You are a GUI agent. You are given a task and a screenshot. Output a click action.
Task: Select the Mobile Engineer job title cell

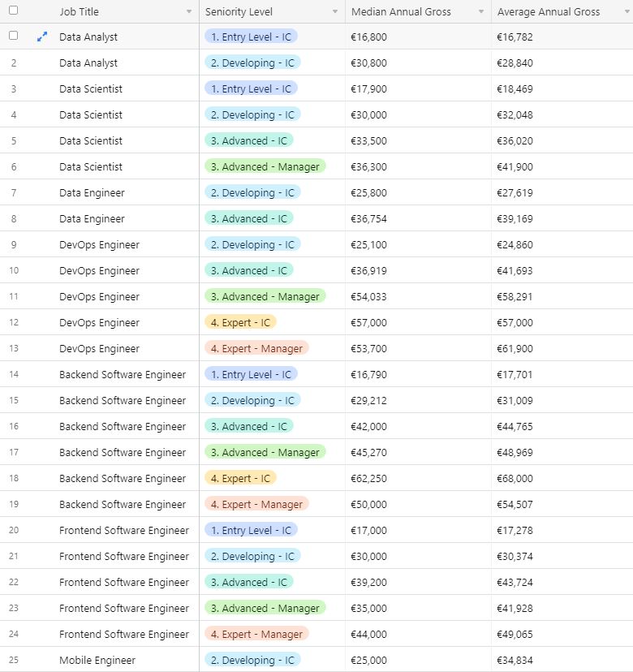[x=97, y=660]
